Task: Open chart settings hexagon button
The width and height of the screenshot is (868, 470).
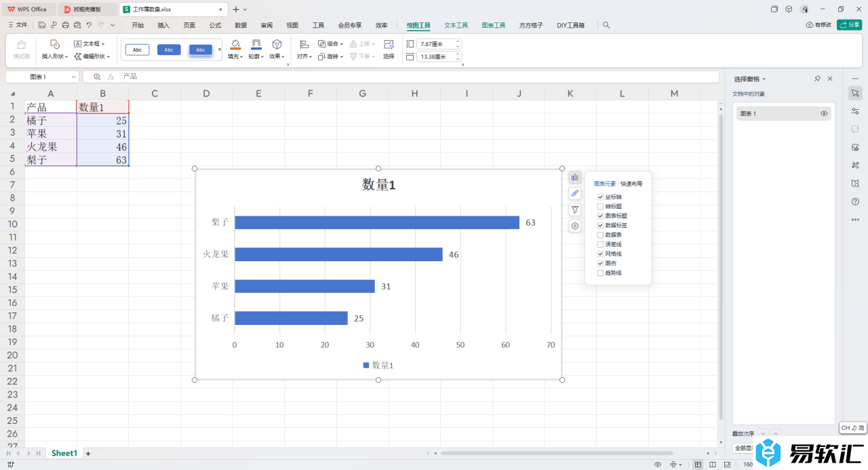Action: (x=575, y=227)
